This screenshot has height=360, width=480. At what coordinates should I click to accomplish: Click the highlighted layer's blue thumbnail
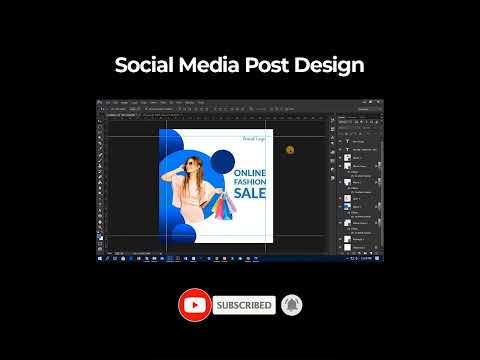(x=347, y=207)
